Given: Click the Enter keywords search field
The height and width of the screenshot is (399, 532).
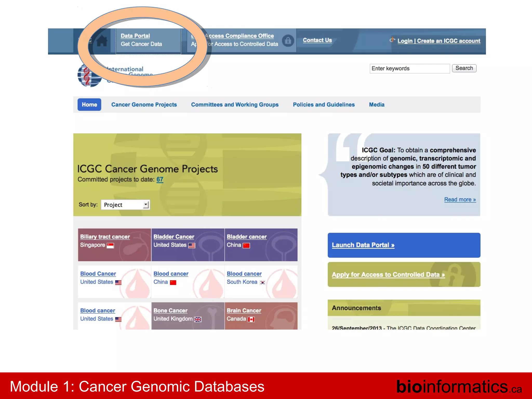Looking at the screenshot, I should coord(410,69).
